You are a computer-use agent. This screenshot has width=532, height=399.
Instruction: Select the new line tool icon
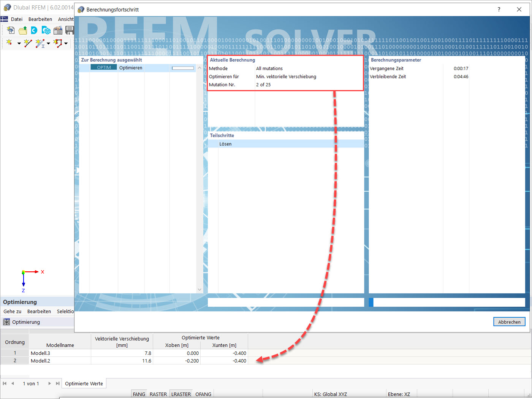(28, 43)
